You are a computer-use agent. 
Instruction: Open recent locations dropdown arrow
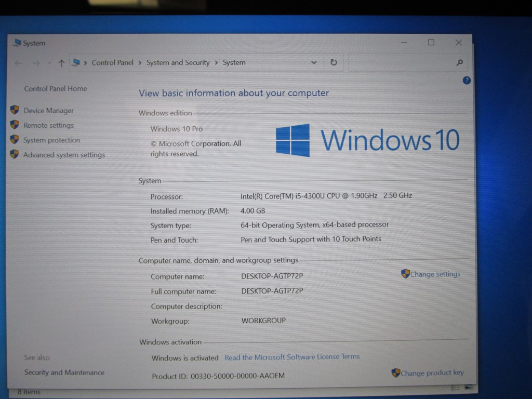tap(49, 63)
